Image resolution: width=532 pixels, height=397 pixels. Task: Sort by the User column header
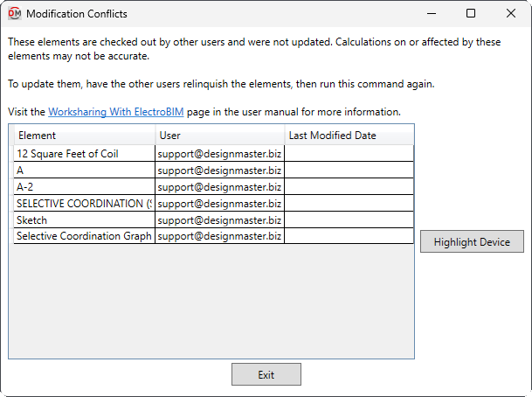click(220, 136)
